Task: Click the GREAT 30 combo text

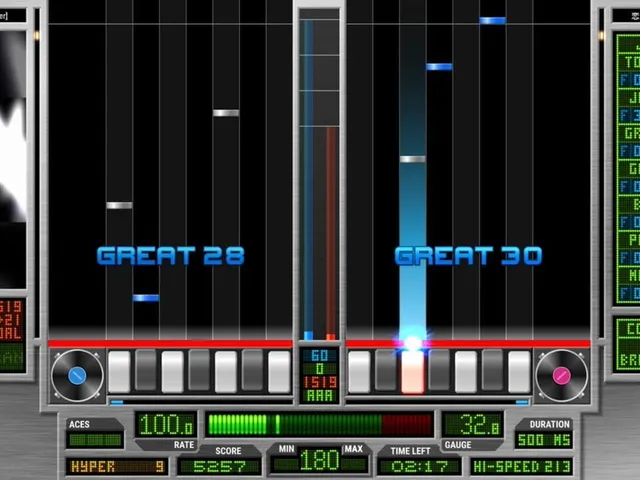Action: (x=468, y=256)
